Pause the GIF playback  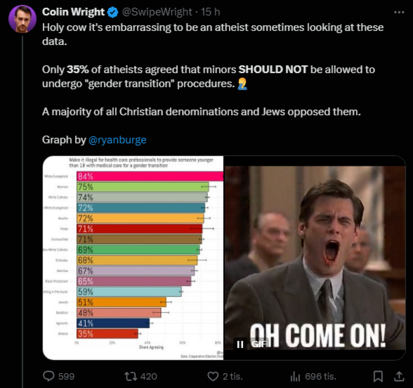point(240,344)
